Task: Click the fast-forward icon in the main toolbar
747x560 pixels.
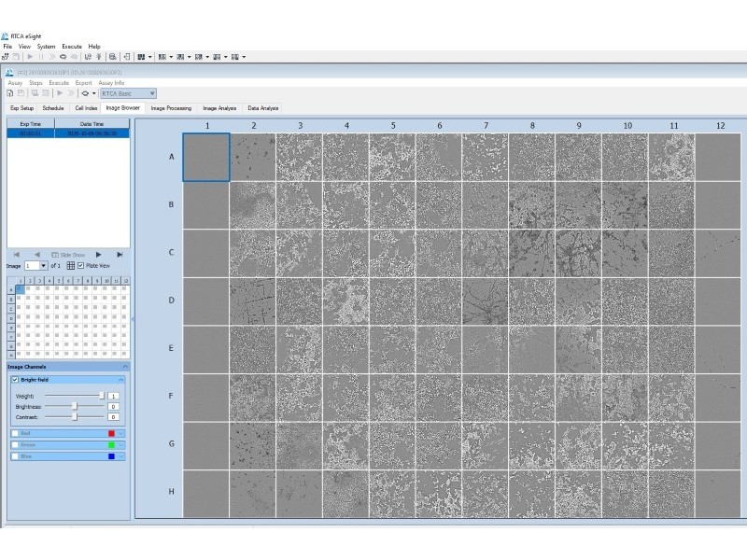Action: pyautogui.click(x=51, y=57)
